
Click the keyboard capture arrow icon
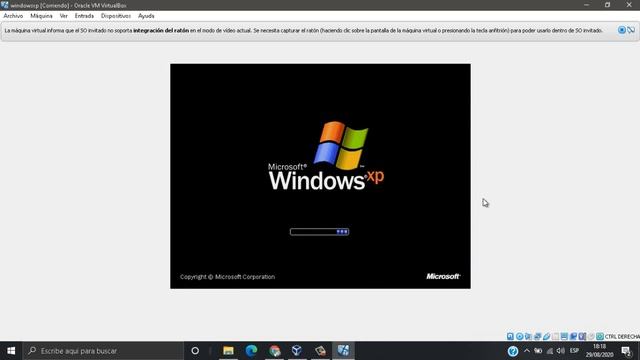pyautogui.click(x=600, y=336)
